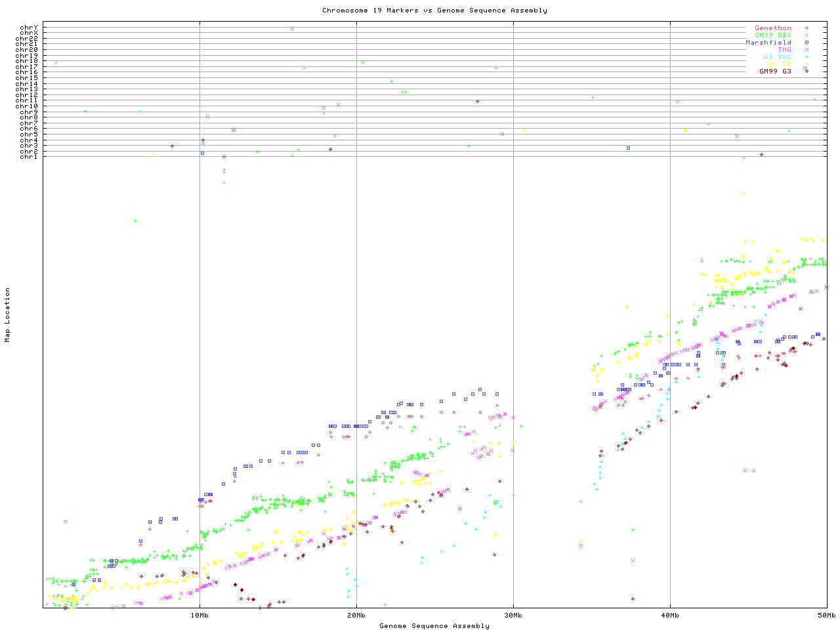The width and height of the screenshot is (840, 630).
Task: Click the blue square marker beside Marshfield
Action: click(806, 43)
